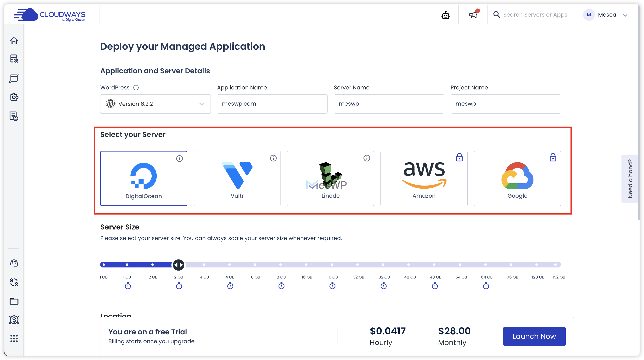The image size is (644, 360).
Task: Click the Application Name field
Action: click(272, 104)
